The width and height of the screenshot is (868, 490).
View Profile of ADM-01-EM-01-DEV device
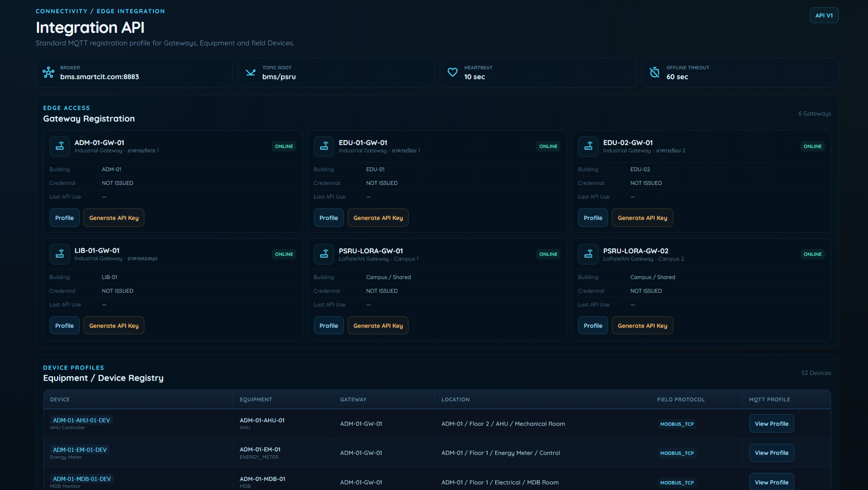click(772, 453)
